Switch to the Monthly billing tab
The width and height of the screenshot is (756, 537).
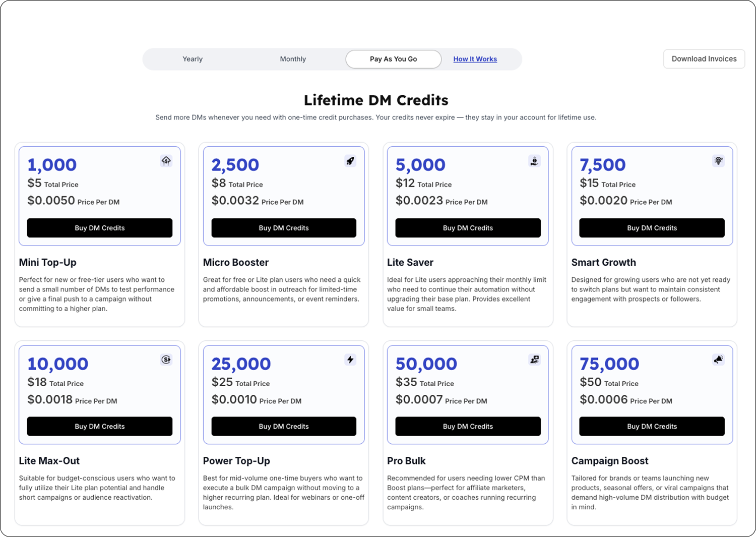tap(293, 59)
